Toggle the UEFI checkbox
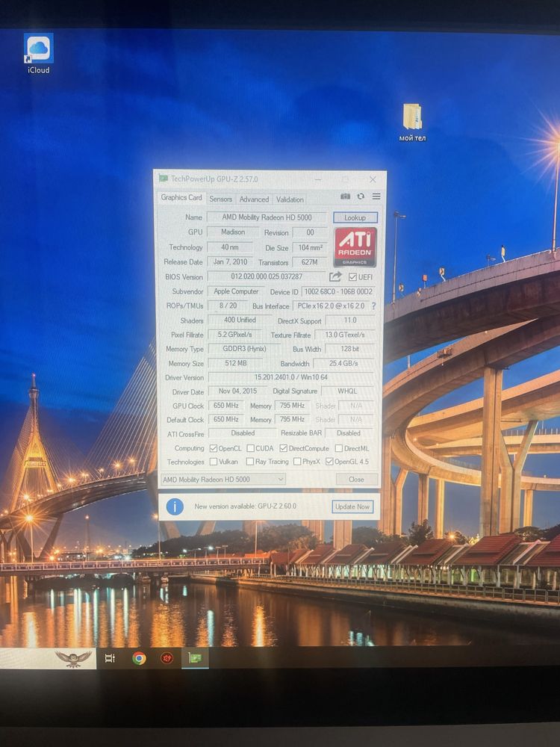Viewport: 560px width, 747px height. (x=352, y=277)
